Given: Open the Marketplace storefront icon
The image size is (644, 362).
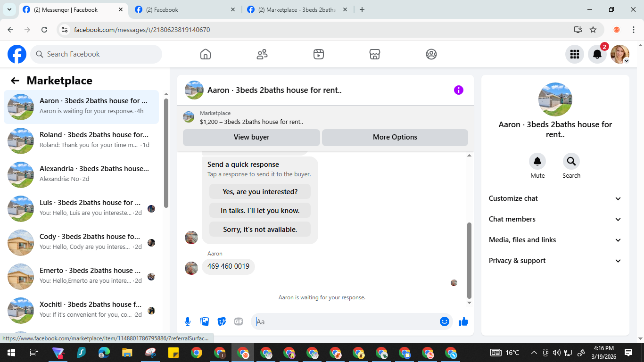Looking at the screenshot, I should tap(375, 54).
